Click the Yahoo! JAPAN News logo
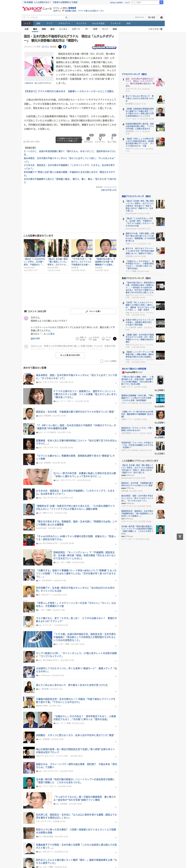This screenshot has height=868, width=186. [x=37, y=9]
